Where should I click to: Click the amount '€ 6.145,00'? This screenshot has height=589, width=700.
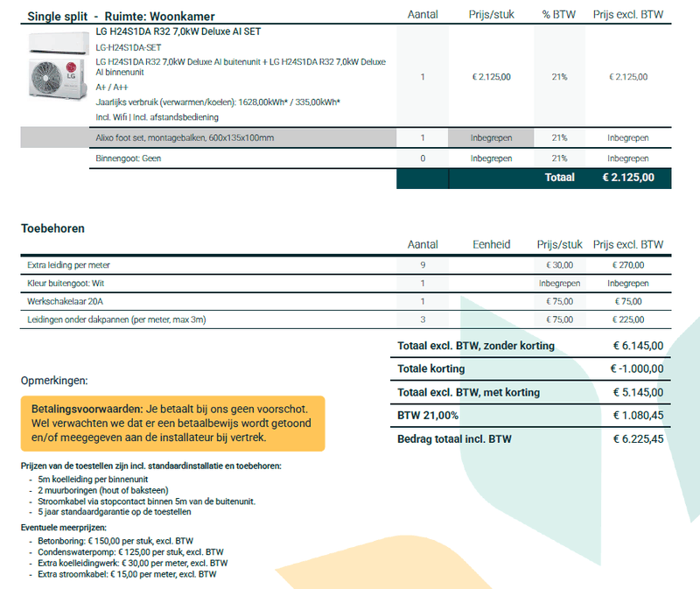point(638,346)
